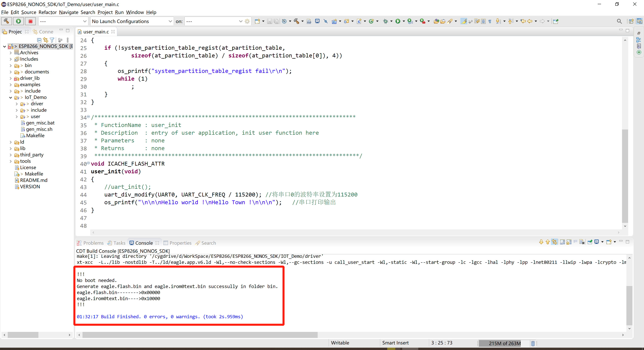Open the Refactor menu
The height and width of the screenshot is (350, 644).
click(x=47, y=12)
